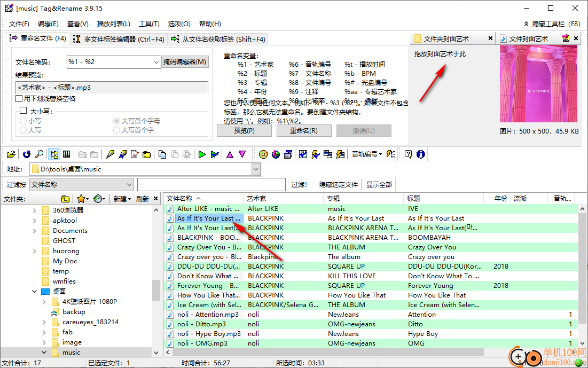Click the filter text input field
The height and width of the screenshot is (368, 588).
pyautogui.click(x=211, y=185)
